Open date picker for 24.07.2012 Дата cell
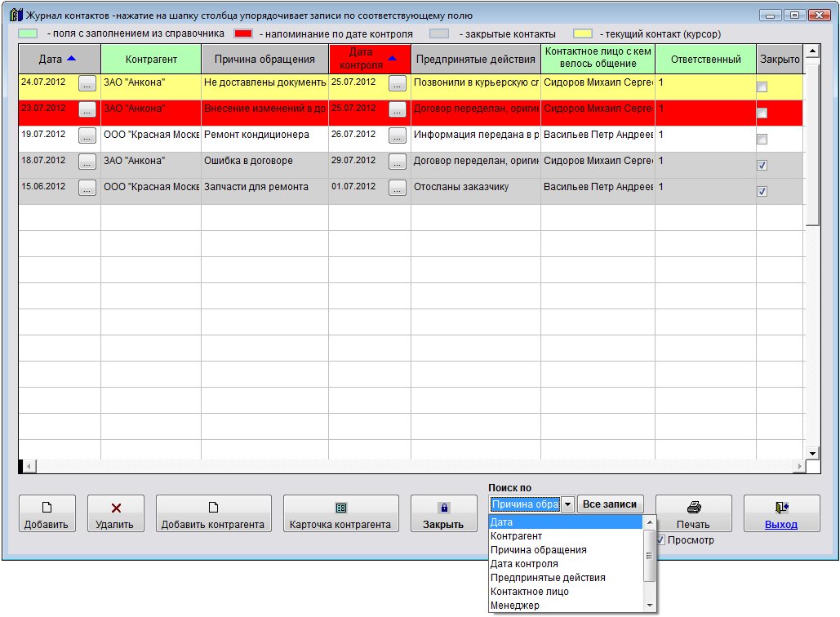Screen dimensions: 840x617 [x=87, y=83]
